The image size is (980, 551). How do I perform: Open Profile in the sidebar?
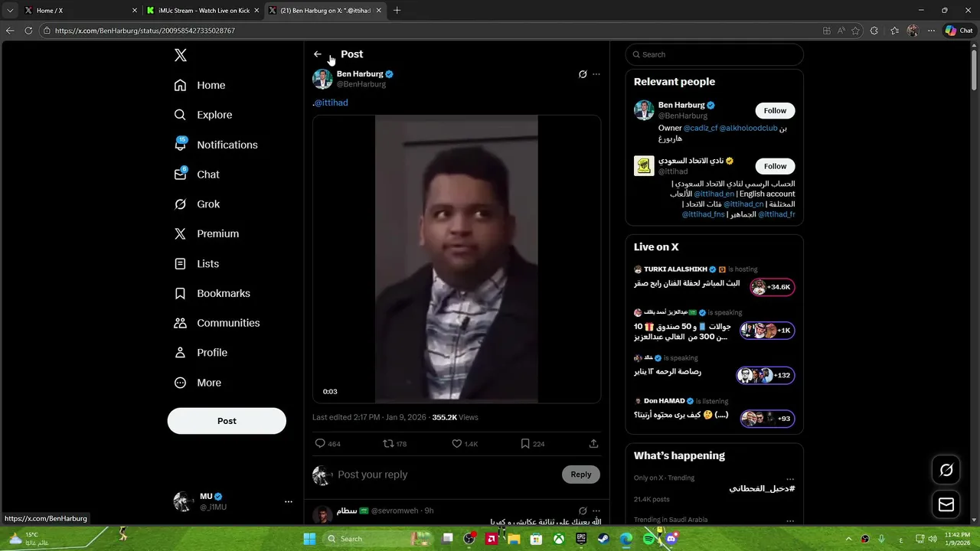pyautogui.click(x=201, y=353)
